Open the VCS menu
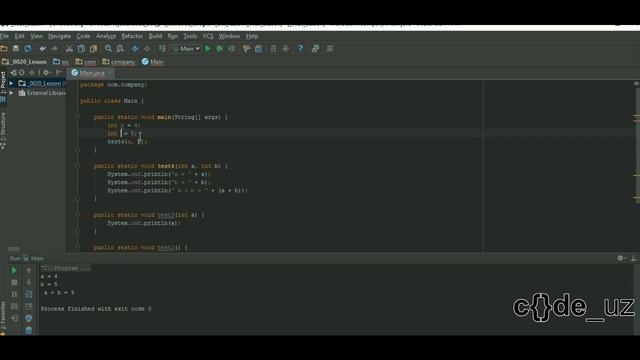Screen dimensions: 640x360 click(x=208, y=36)
